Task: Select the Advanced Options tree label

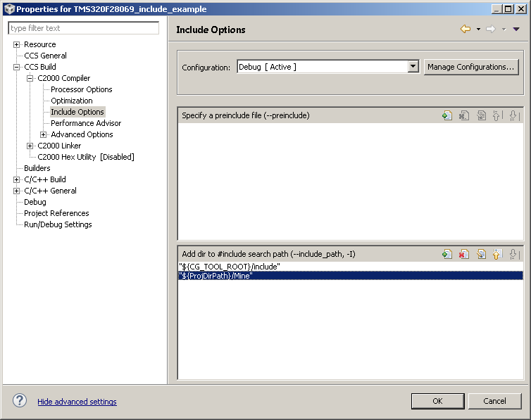Action: point(82,134)
